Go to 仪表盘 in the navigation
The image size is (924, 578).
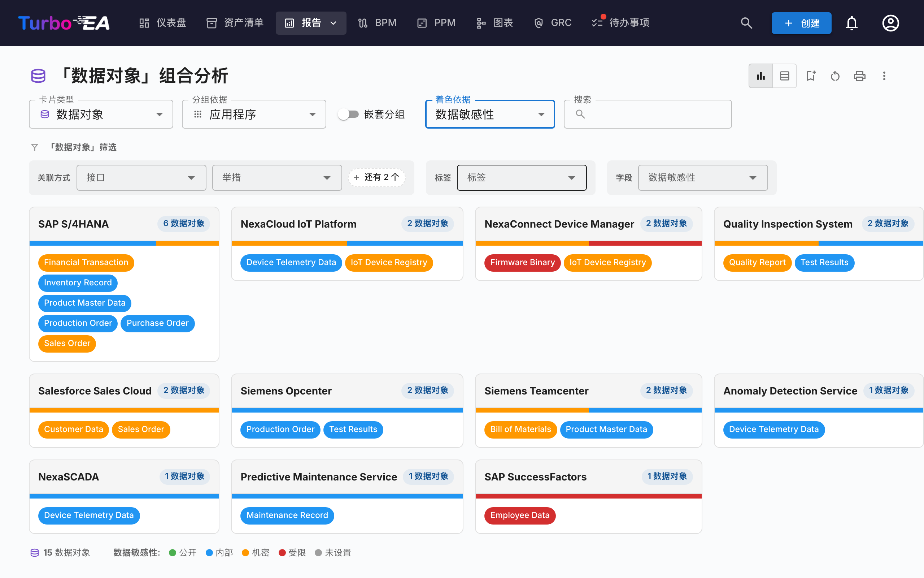click(163, 23)
